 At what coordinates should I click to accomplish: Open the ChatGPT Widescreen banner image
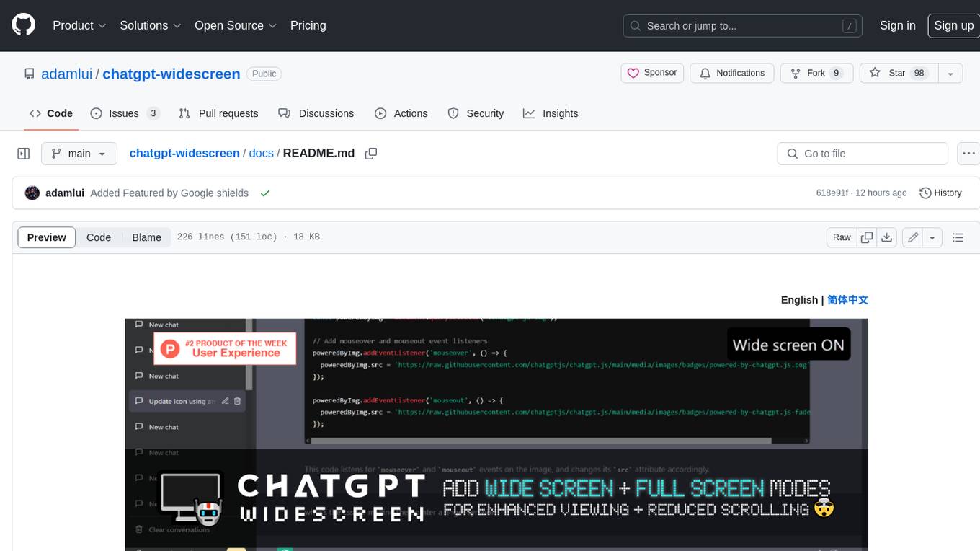coord(496,434)
